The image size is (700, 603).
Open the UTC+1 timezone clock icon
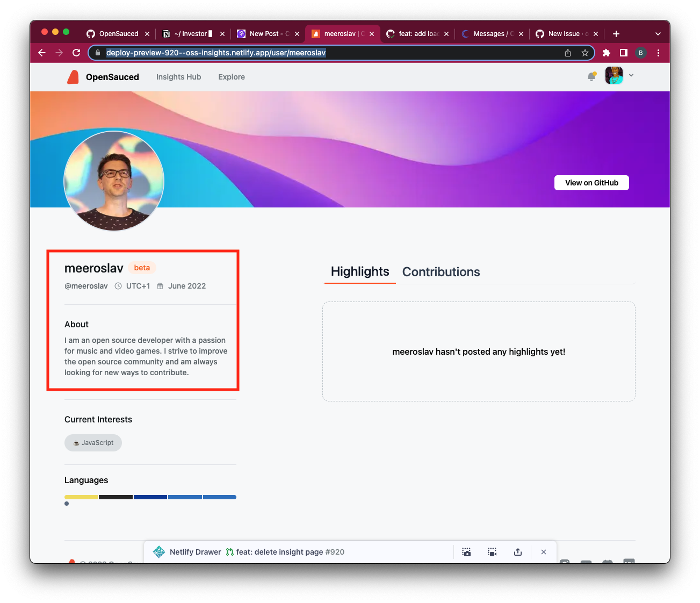click(118, 286)
